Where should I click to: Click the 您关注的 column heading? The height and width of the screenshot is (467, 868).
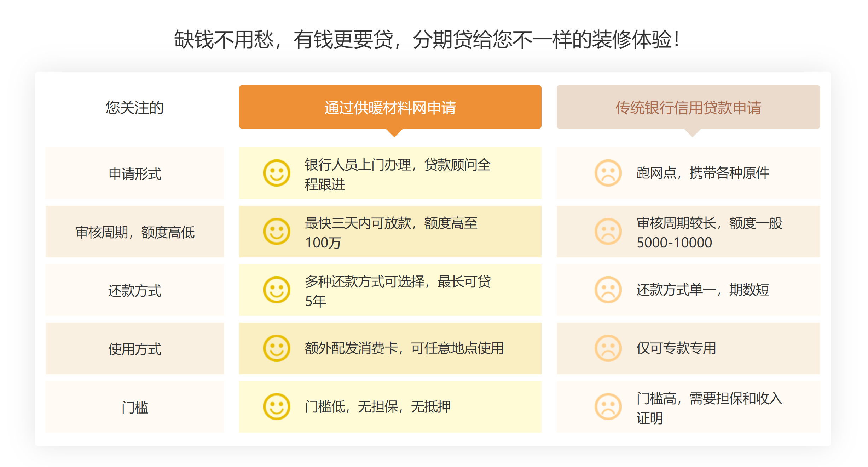coord(134,107)
